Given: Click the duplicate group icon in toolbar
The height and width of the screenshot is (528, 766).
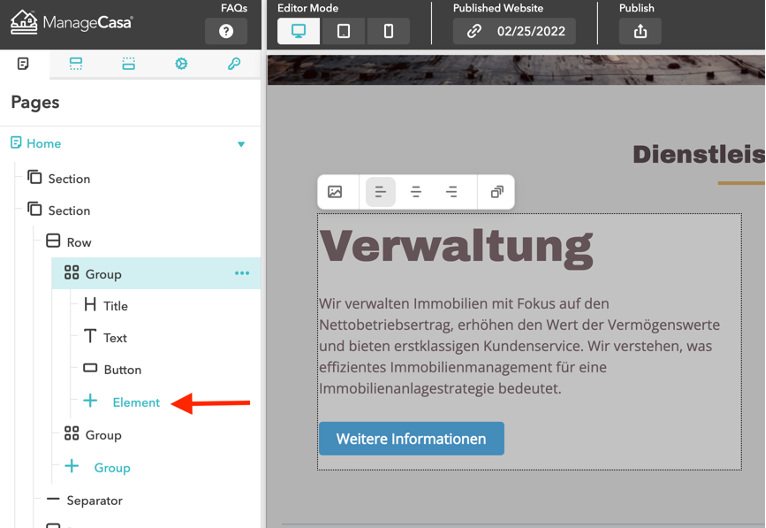Looking at the screenshot, I should click(x=497, y=192).
